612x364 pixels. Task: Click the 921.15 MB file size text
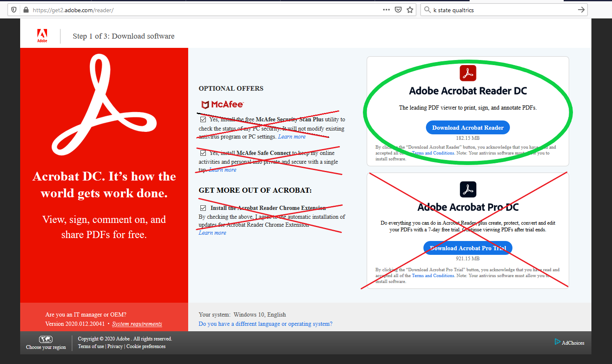tap(468, 259)
